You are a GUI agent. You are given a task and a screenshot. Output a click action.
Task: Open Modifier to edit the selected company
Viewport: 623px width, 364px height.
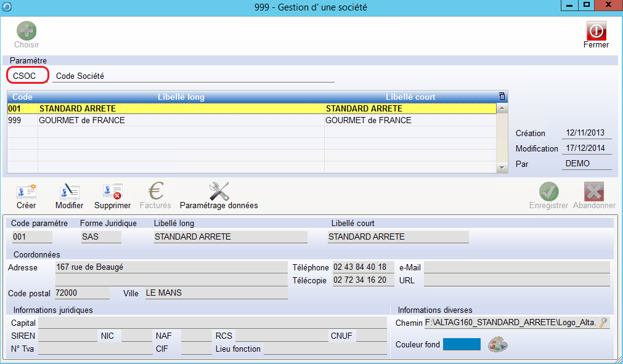[x=69, y=192]
